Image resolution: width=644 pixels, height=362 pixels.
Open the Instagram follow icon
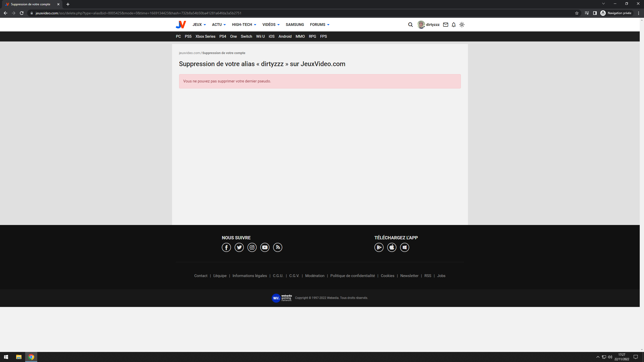[x=252, y=247]
